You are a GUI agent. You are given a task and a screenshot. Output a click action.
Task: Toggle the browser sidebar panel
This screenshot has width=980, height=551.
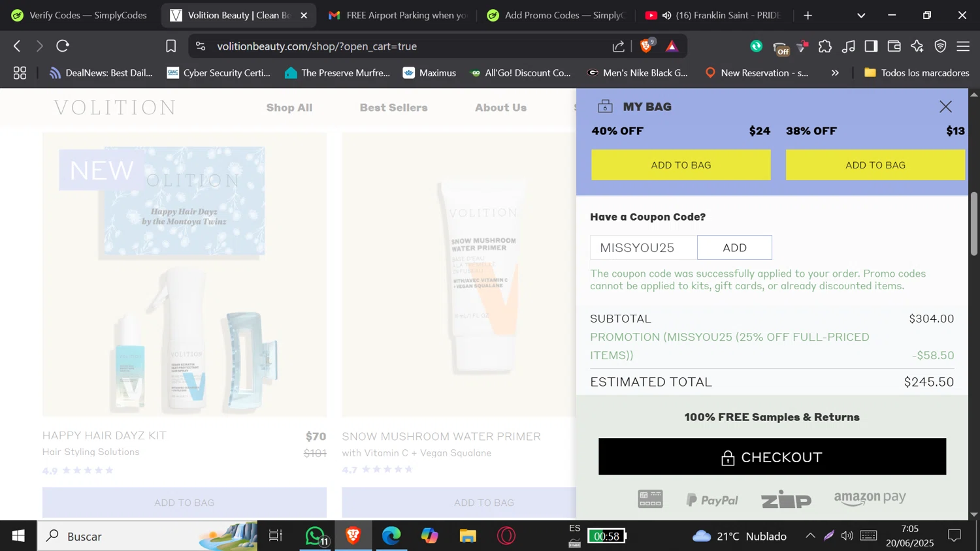(871, 46)
